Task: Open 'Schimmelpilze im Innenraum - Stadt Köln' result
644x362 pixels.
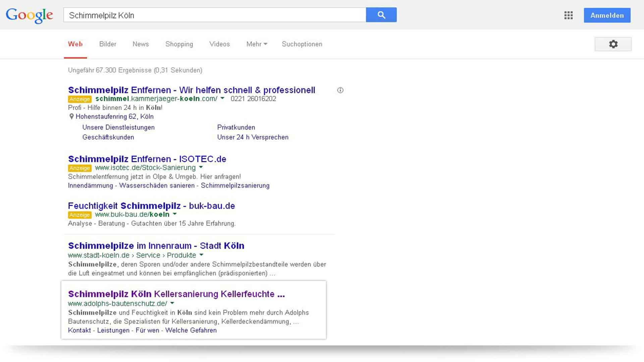Action: [156, 246]
